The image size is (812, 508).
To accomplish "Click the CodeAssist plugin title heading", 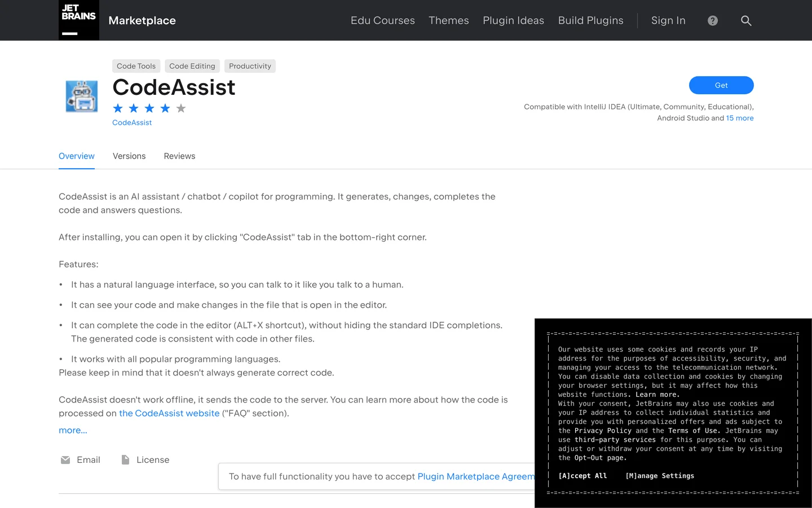I will point(174,87).
